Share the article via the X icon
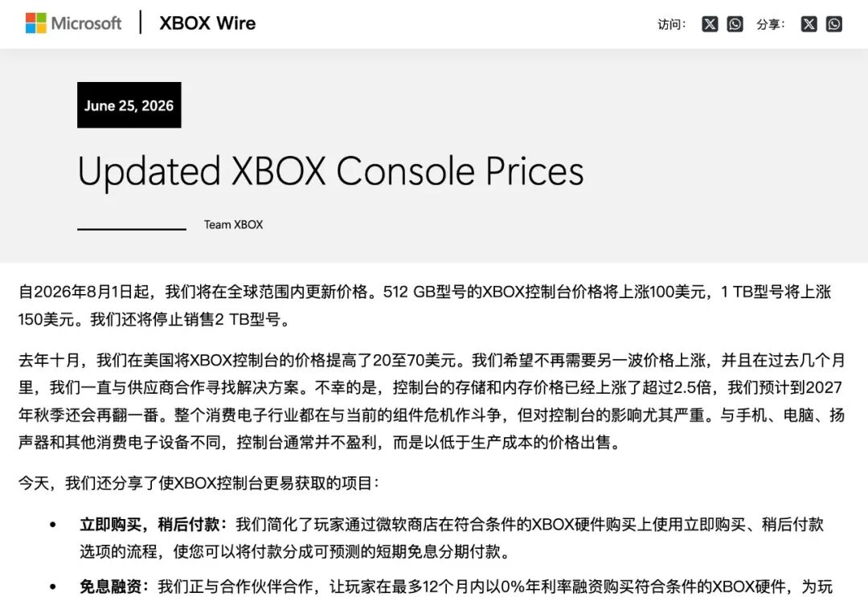Image resolution: width=868 pixels, height=597 pixels. pos(809,24)
